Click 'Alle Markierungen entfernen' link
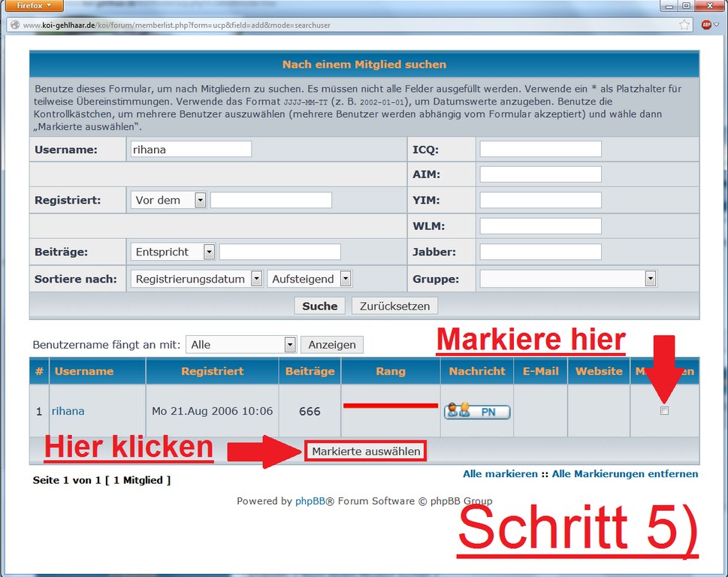Image resolution: width=728 pixels, height=577 pixels. tap(625, 474)
